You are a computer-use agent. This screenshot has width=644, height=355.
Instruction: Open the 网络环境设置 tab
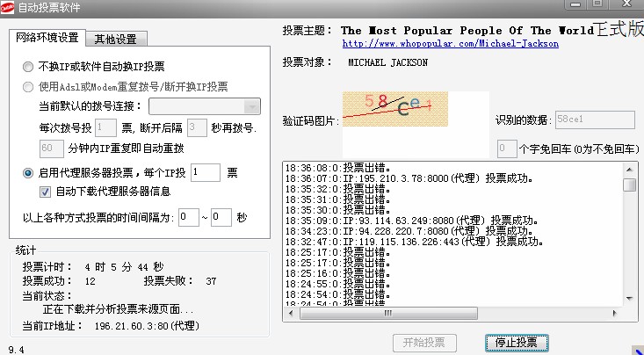[x=48, y=38]
